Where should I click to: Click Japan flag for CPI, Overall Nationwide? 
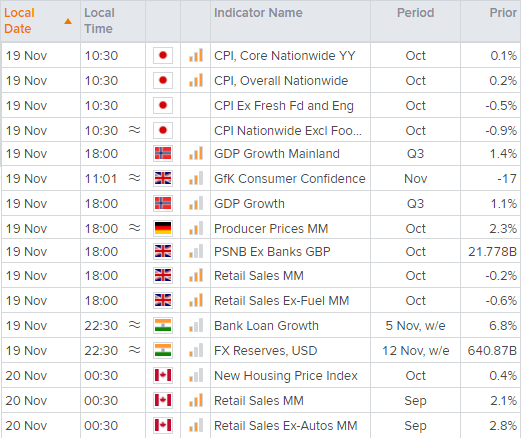pos(163,80)
